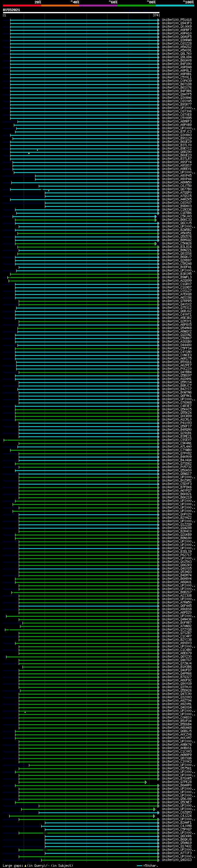Click the cyan ~100% color scale segment
The width and height of the screenshot is (197, 868).
point(175,6)
